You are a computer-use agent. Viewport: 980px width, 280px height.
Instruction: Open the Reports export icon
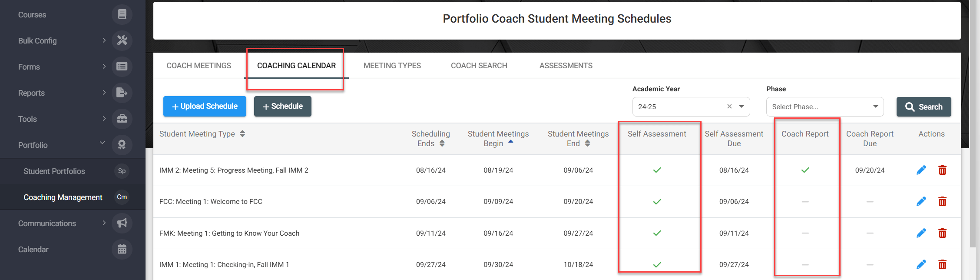coord(122,93)
